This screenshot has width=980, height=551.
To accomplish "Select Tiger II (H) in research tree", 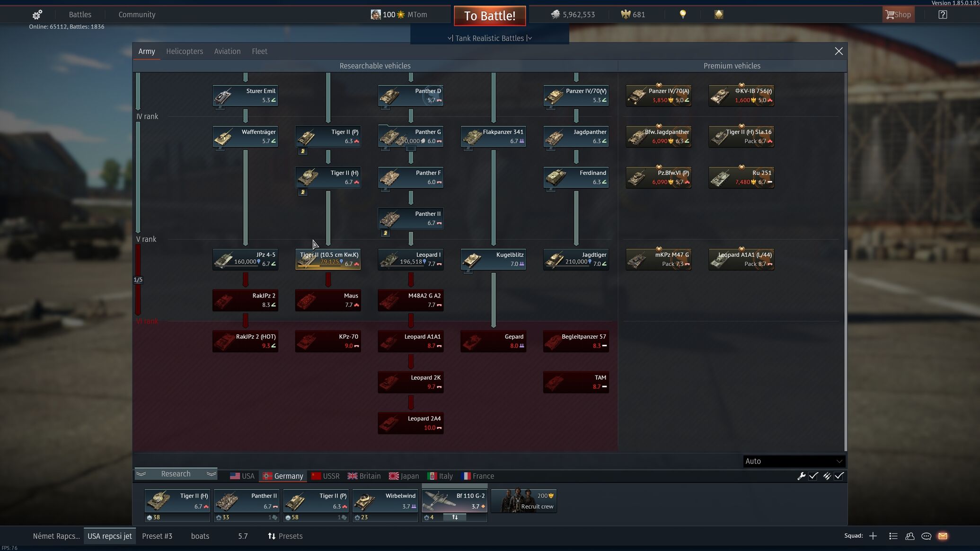I will (328, 177).
